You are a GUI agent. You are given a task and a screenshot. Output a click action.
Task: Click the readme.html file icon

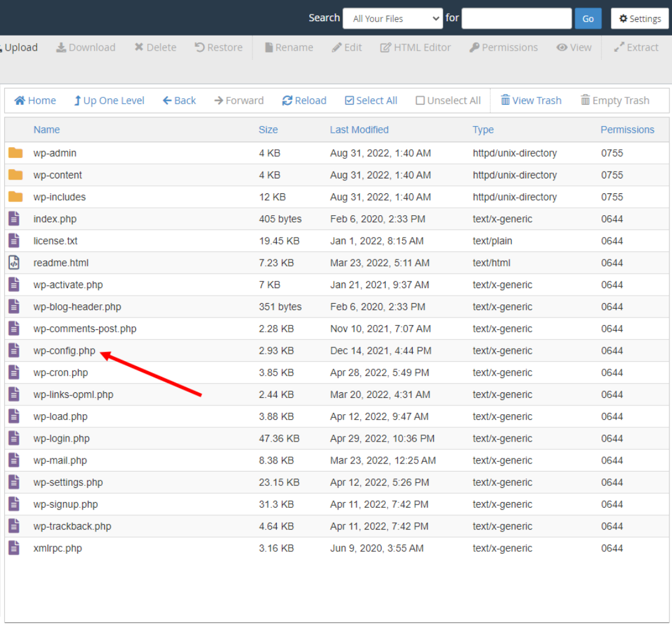(14, 263)
